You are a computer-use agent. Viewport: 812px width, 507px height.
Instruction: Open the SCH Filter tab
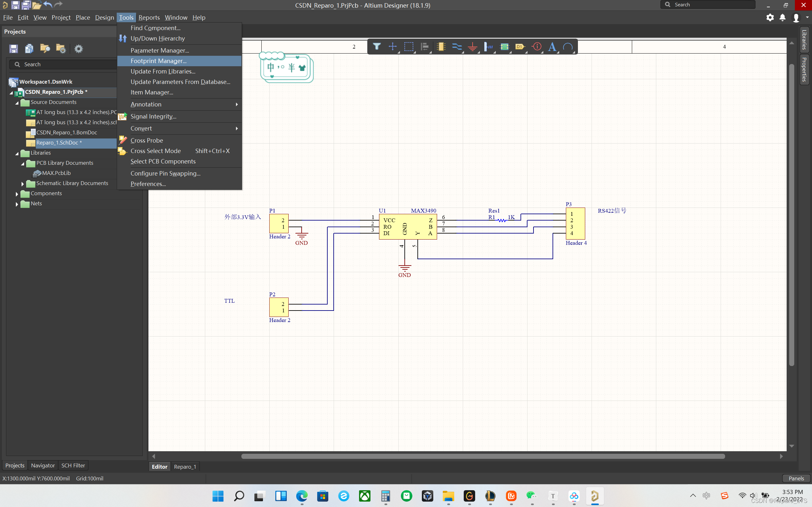tap(73, 465)
